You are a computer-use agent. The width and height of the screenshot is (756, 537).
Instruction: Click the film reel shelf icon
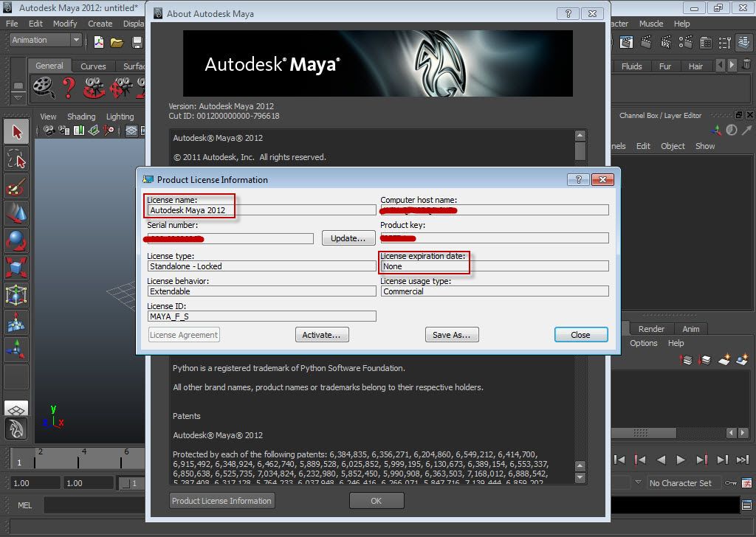pos(44,88)
